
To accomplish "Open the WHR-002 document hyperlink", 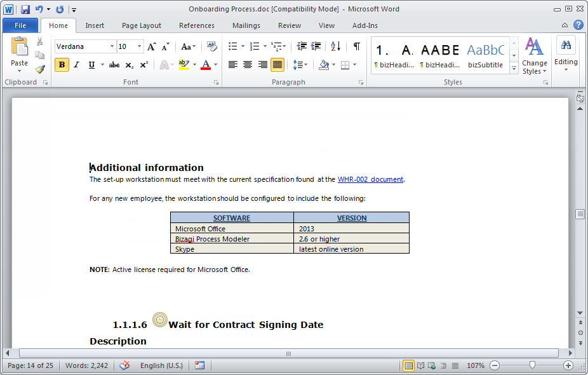I will pos(370,179).
